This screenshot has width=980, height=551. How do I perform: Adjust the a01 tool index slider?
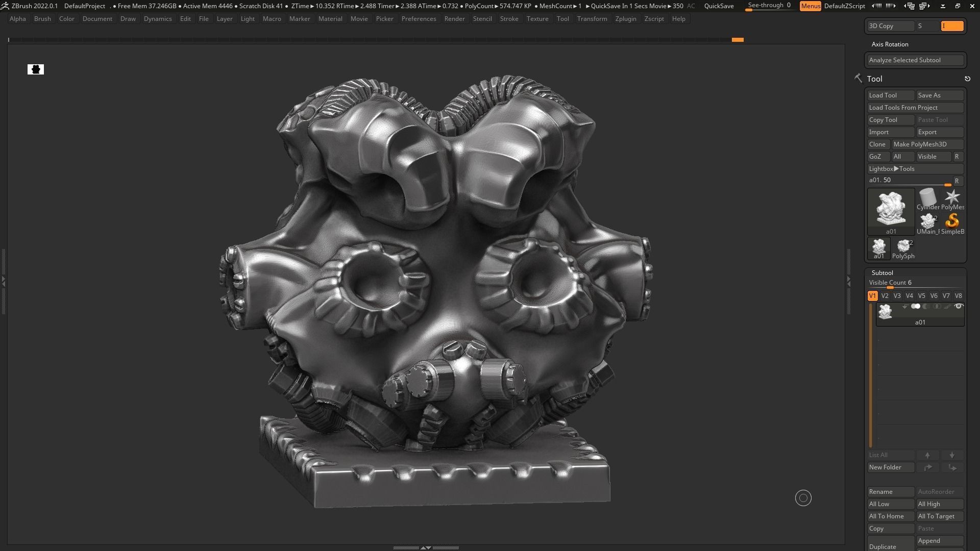click(909, 181)
